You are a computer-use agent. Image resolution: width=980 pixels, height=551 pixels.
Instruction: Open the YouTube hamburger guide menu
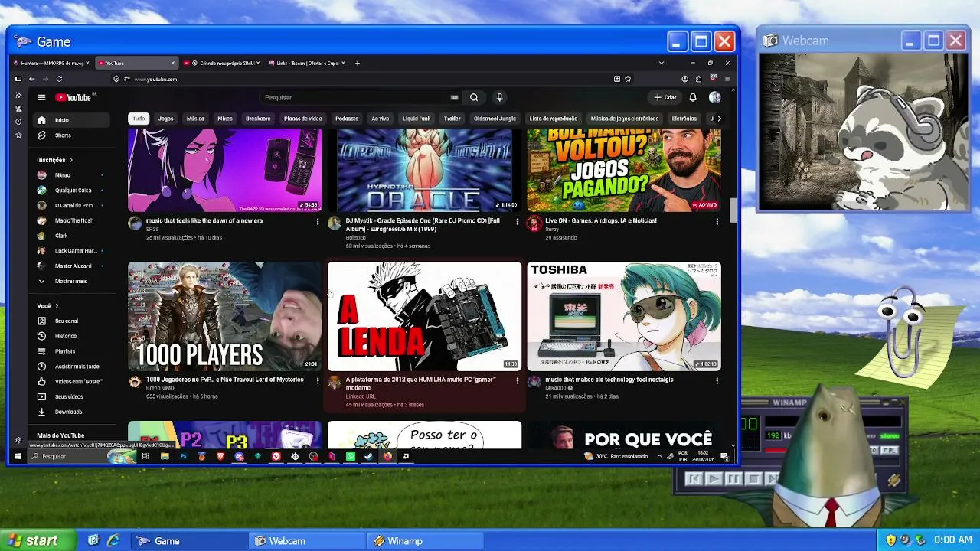point(41,97)
